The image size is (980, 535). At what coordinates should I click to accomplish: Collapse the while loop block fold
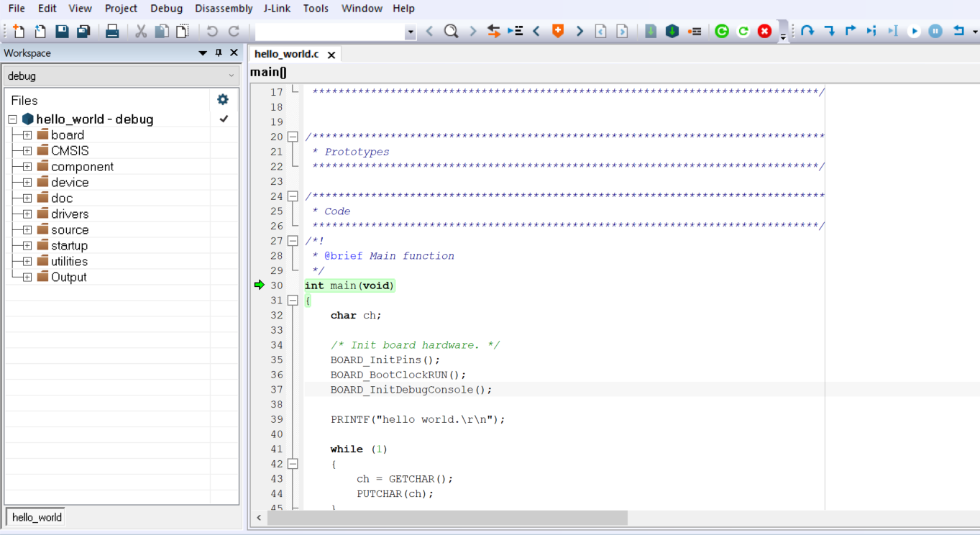(293, 464)
